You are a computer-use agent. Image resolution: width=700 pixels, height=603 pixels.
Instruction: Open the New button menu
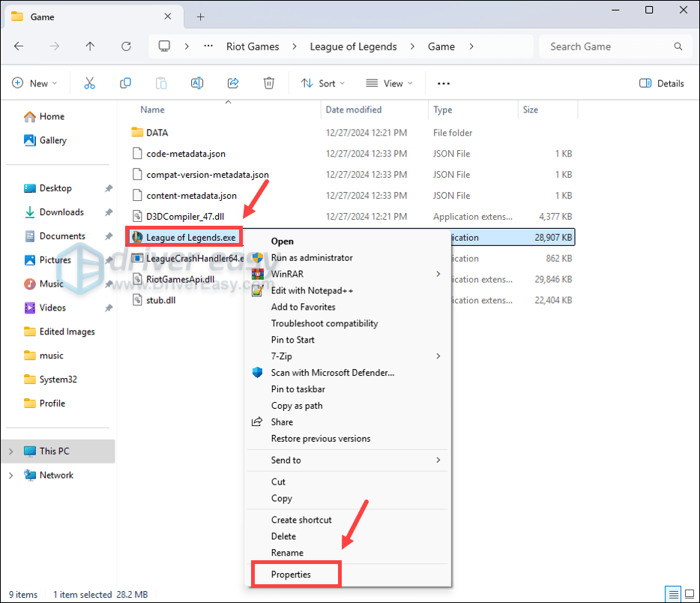(35, 83)
